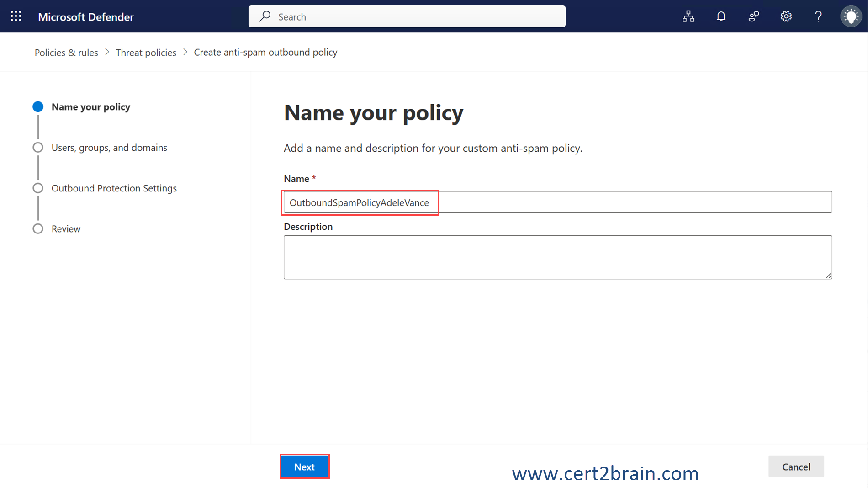Open the user account avatar
This screenshot has width=868, height=488.
coord(851,16)
